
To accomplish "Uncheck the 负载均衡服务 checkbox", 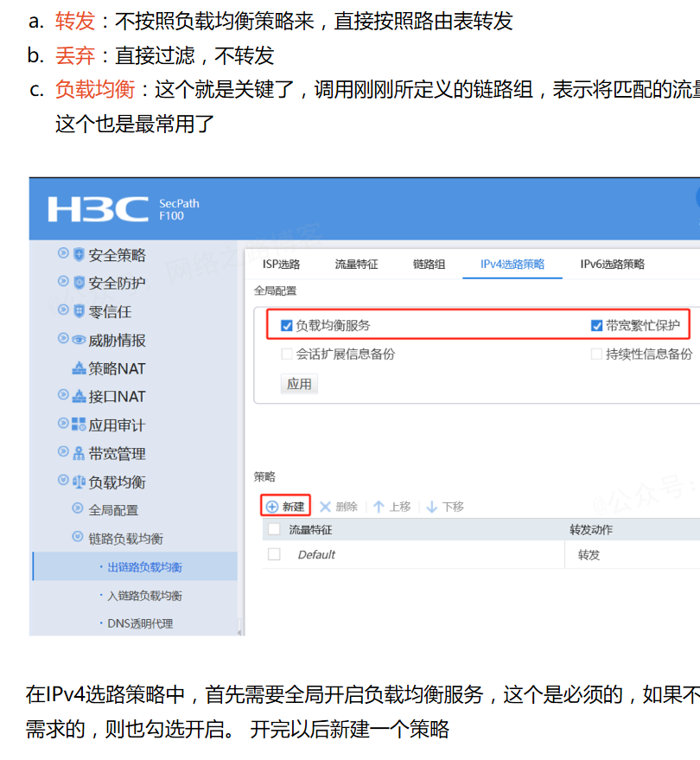I will 286,326.
